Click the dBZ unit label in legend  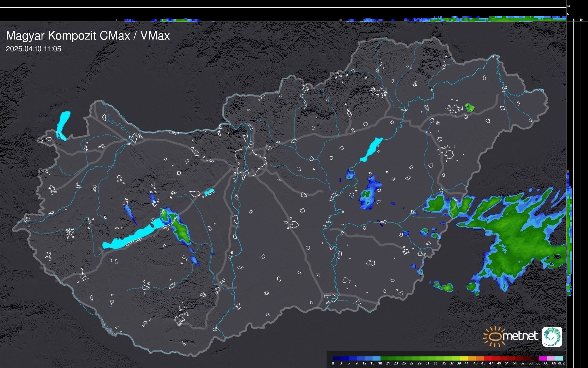[561, 363]
